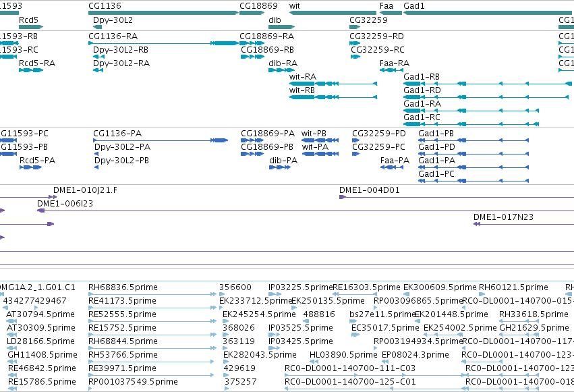Click EST EC35017.5prime
Image resolution: width=574 pixels, height=392 pixels.
[385, 328]
